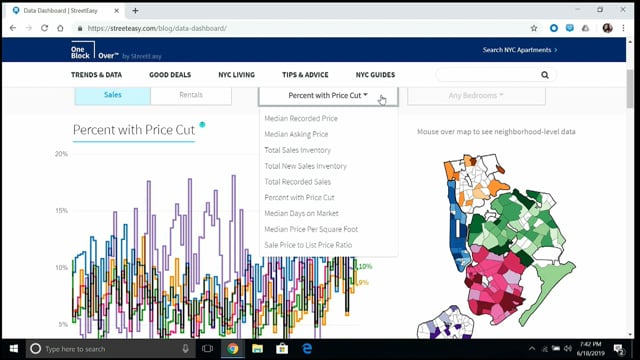Launch Edge from the taskbar
The width and height of the screenshot is (640, 360).
point(307,349)
